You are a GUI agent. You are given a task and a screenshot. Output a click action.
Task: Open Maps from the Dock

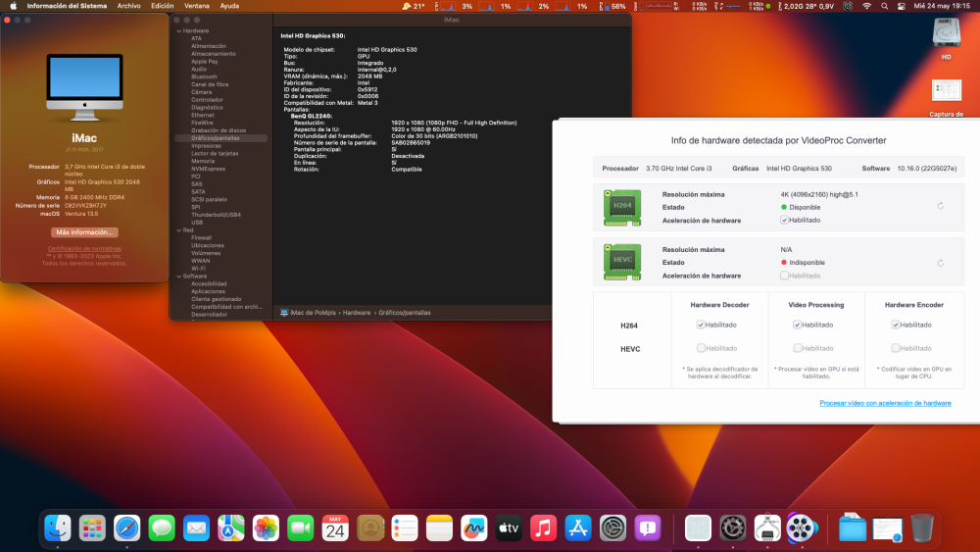click(231, 528)
